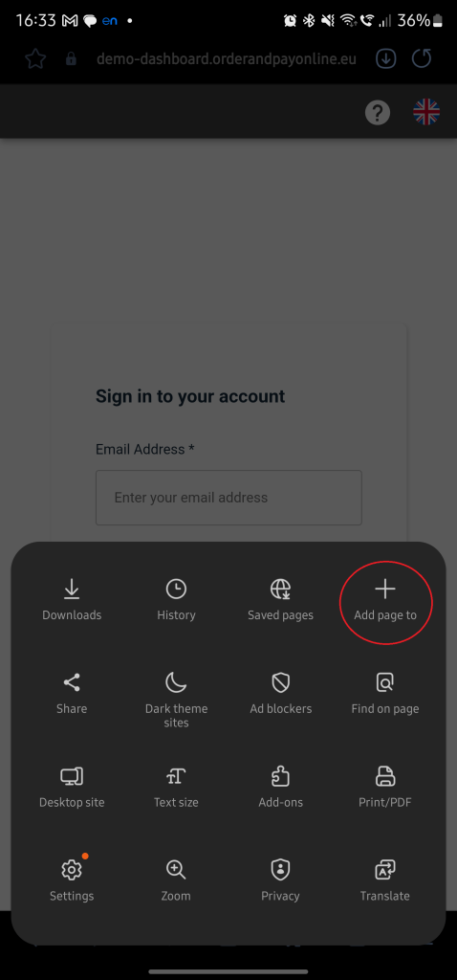
Task: Reload page using refresh icon
Action: (x=422, y=58)
